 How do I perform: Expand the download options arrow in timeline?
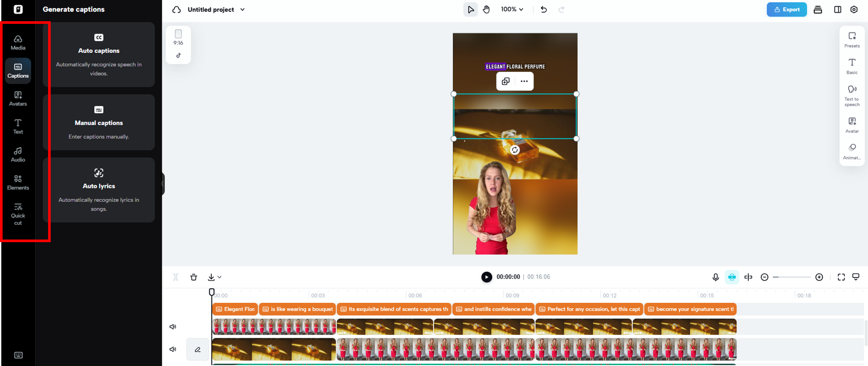point(220,277)
